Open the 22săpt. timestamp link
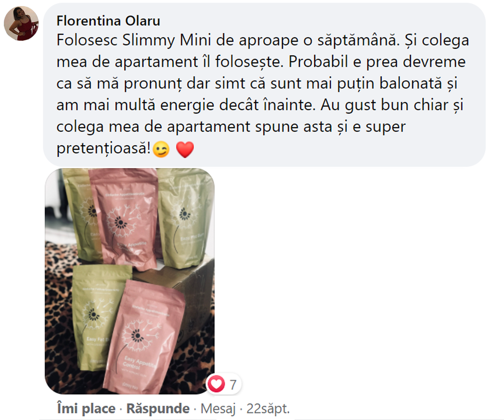 click(x=268, y=408)
